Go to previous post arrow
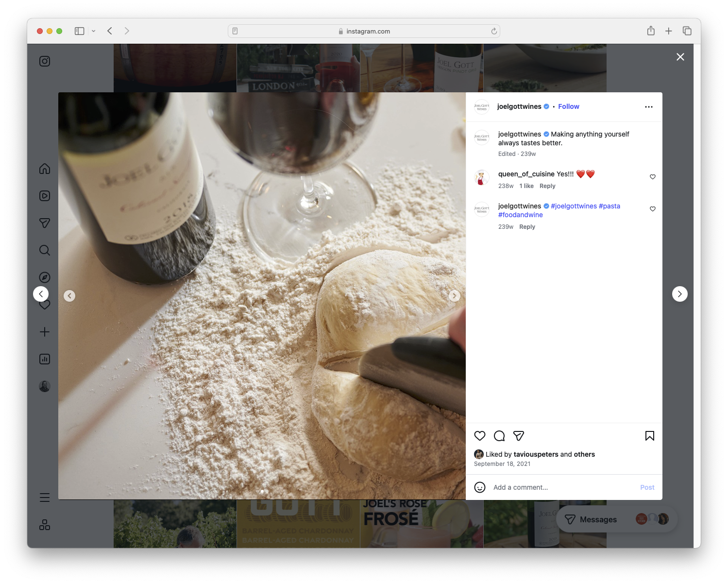Image resolution: width=728 pixels, height=584 pixels. 41,294
